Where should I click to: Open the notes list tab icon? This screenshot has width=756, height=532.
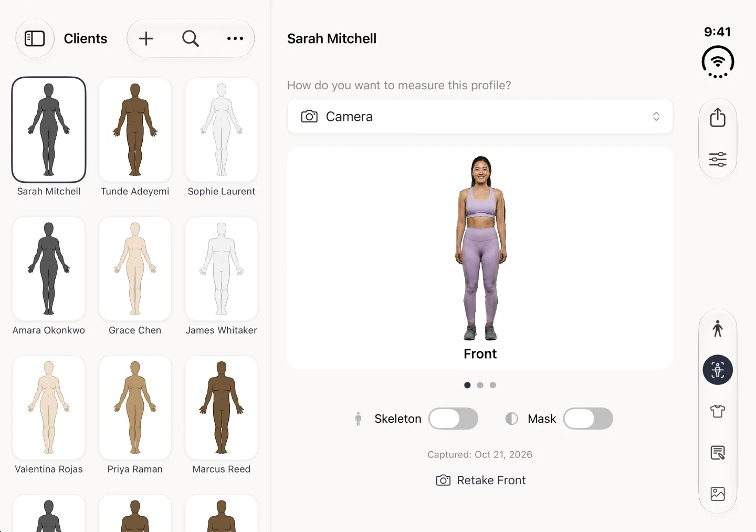[718, 453]
